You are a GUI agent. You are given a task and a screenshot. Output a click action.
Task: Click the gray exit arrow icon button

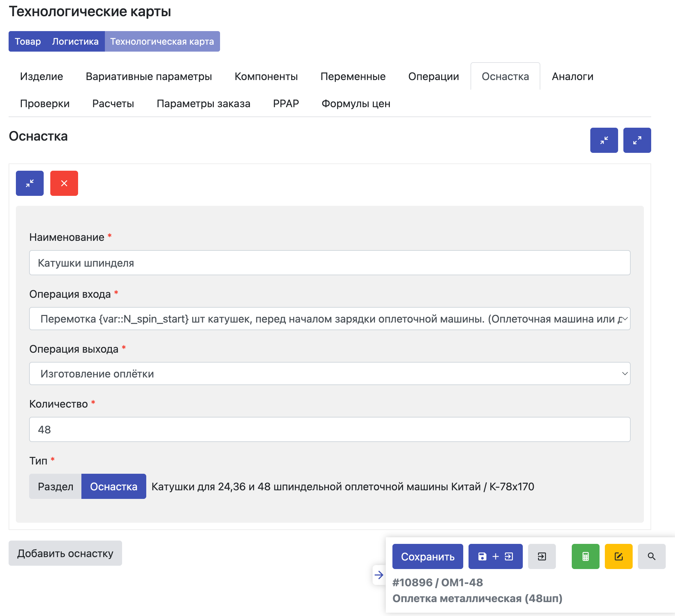[542, 556]
